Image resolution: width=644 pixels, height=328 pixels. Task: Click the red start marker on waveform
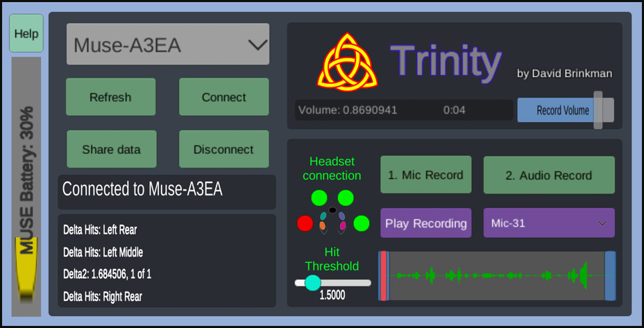tap(383, 276)
